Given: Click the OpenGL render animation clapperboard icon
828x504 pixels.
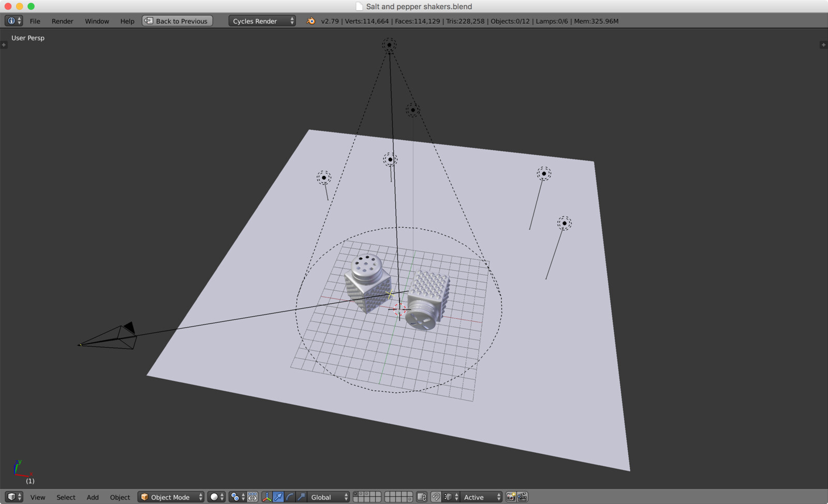Looking at the screenshot, I should pyautogui.click(x=522, y=497).
